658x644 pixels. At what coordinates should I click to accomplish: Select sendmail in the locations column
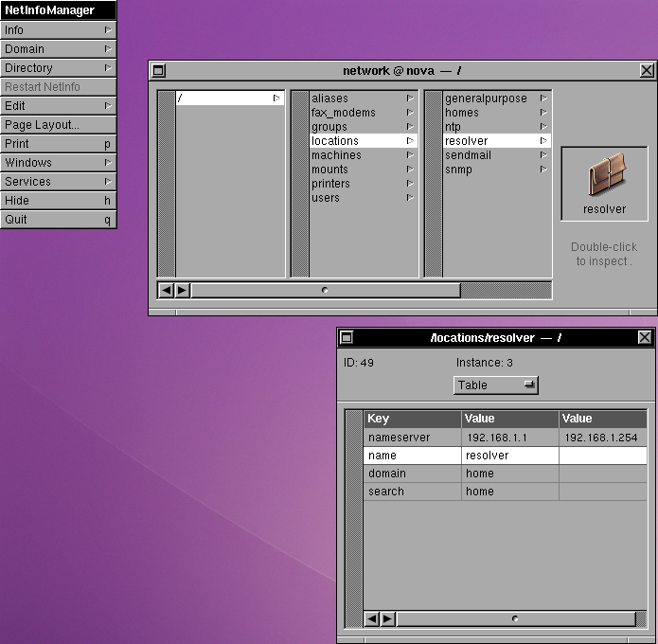[x=468, y=155]
